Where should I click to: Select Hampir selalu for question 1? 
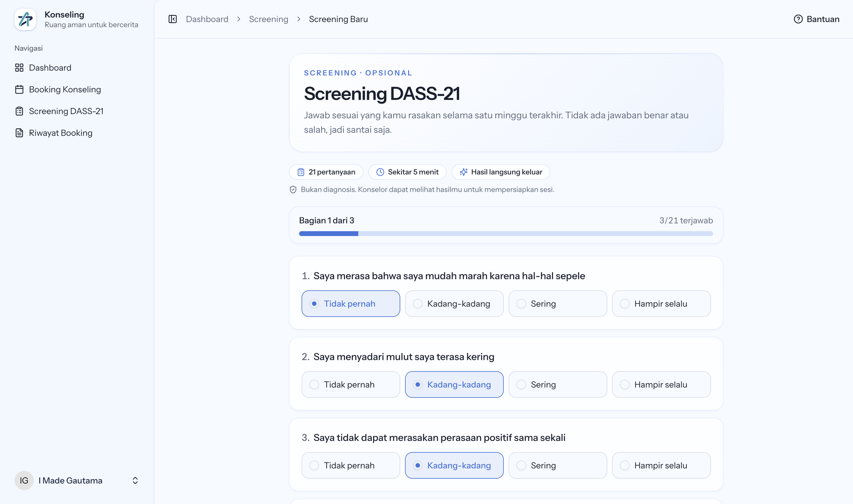click(662, 304)
